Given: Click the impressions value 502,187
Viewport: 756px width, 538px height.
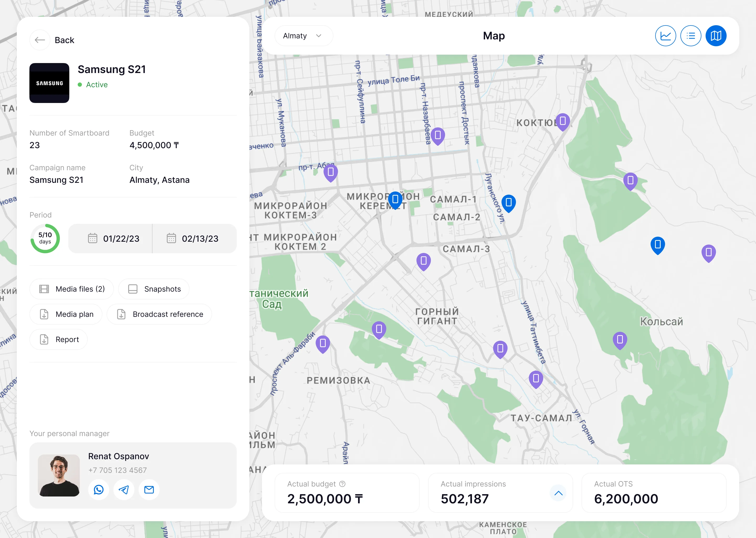Looking at the screenshot, I should [465, 499].
